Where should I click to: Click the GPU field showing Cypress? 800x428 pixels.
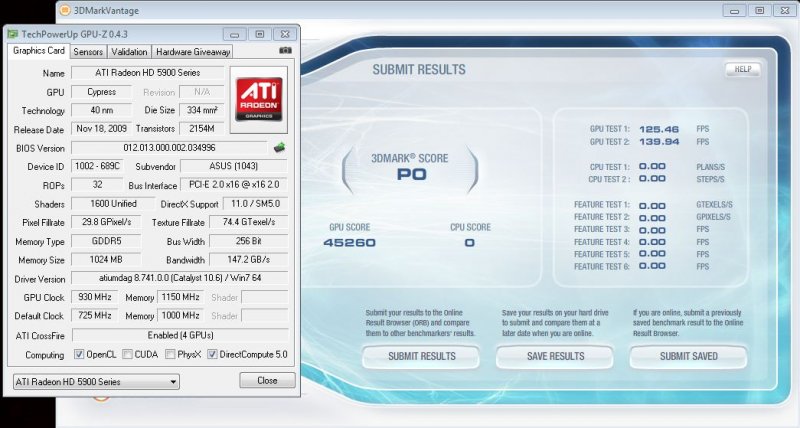tap(101, 92)
